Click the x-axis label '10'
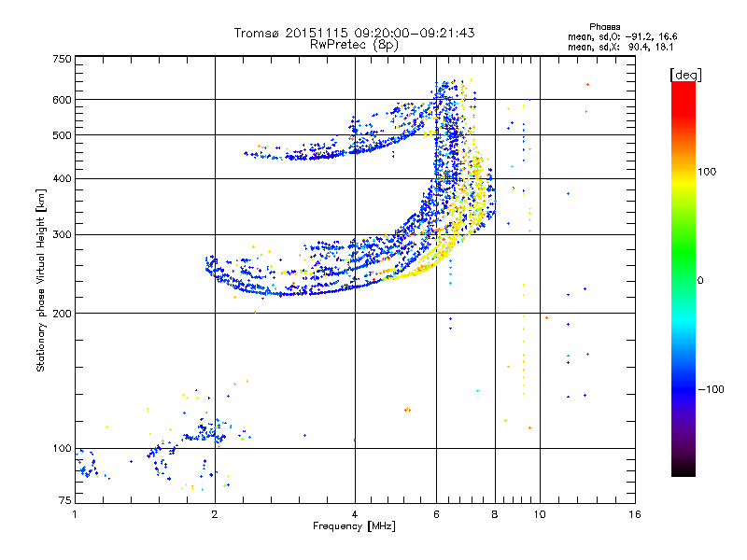This screenshot has height=560, width=747. click(540, 514)
